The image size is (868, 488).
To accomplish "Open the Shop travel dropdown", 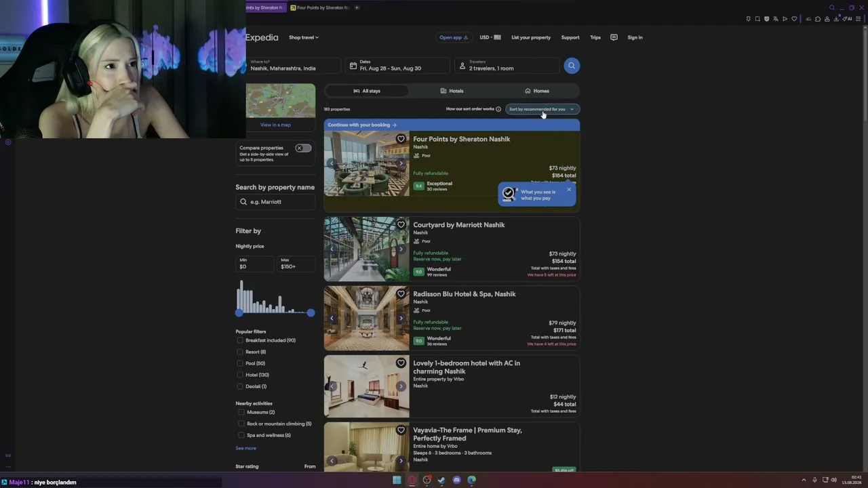I will click(x=304, y=37).
